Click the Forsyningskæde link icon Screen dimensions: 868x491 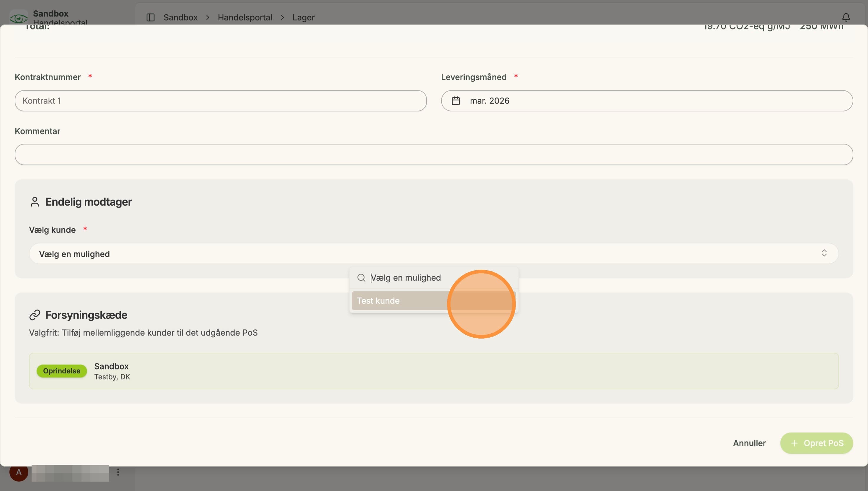click(35, 315)
